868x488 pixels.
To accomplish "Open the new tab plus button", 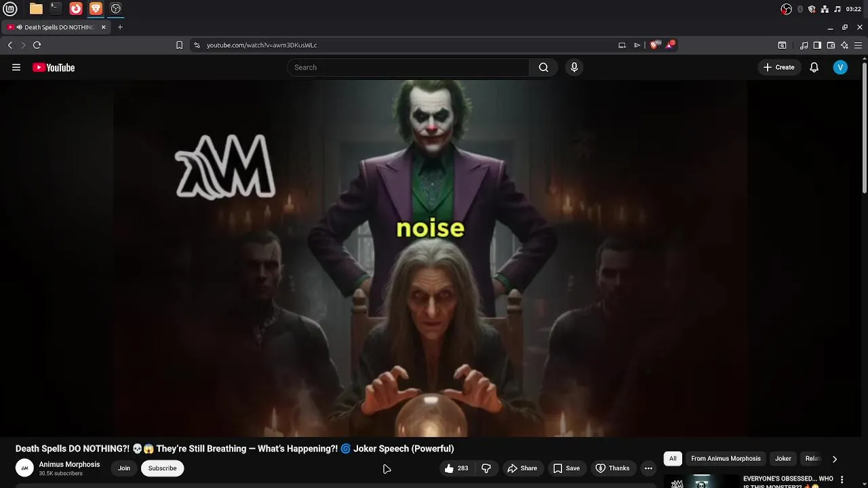I will click(120, 27).
